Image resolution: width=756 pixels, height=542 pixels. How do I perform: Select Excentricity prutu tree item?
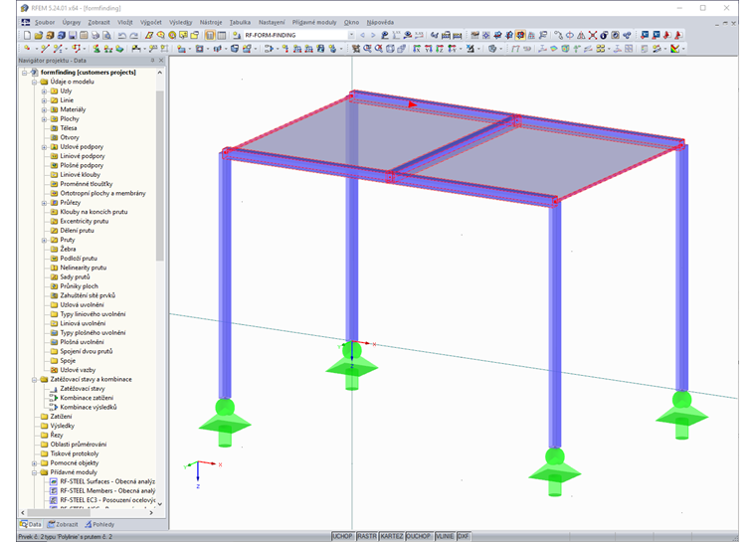84,222
